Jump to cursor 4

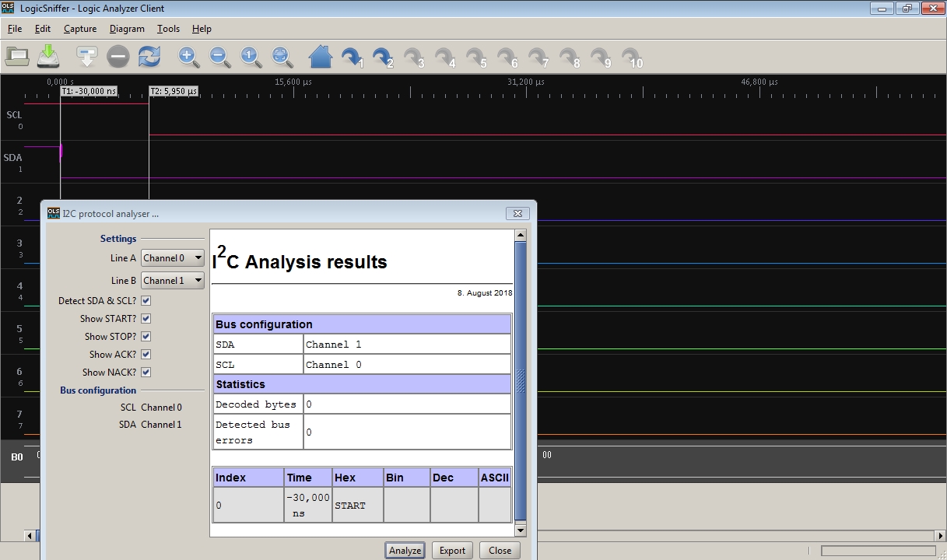(445, 58)
